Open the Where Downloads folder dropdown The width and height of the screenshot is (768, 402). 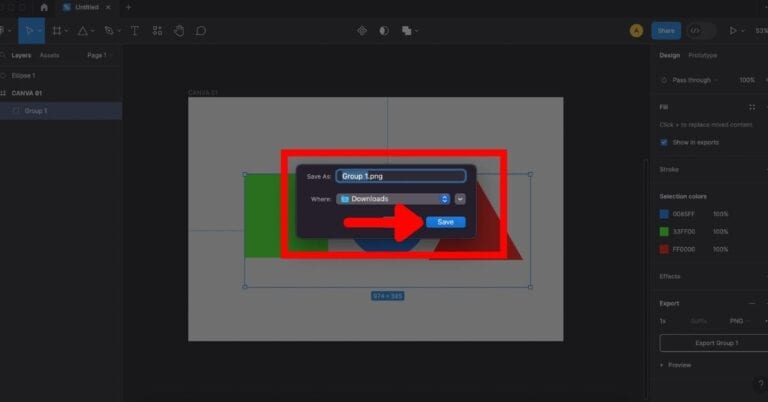(x=393, y=199)
